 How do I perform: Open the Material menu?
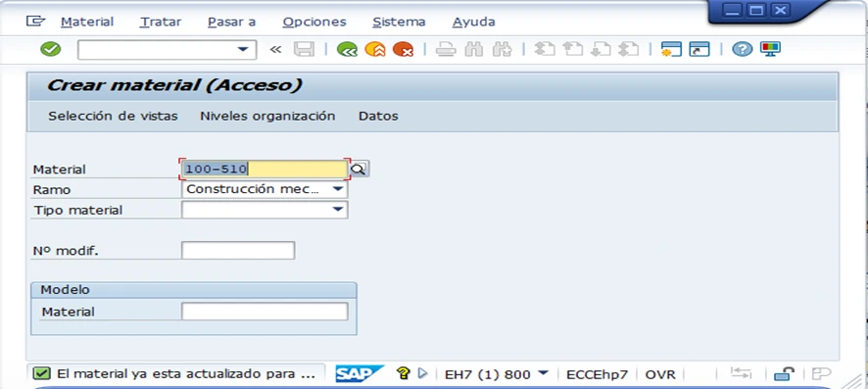point(87,22)
